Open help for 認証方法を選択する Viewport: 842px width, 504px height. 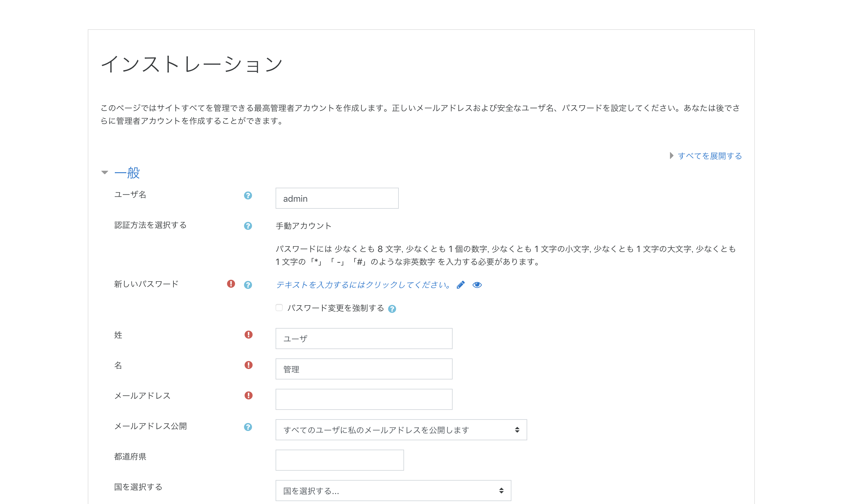[x=248, y=226]
